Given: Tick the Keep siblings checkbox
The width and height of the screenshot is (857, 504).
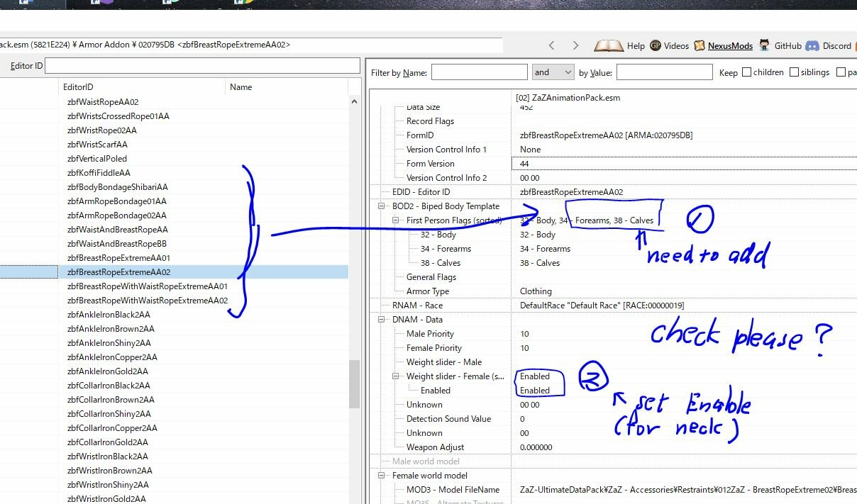Looking at the screenshot, I should coord(795,72).
